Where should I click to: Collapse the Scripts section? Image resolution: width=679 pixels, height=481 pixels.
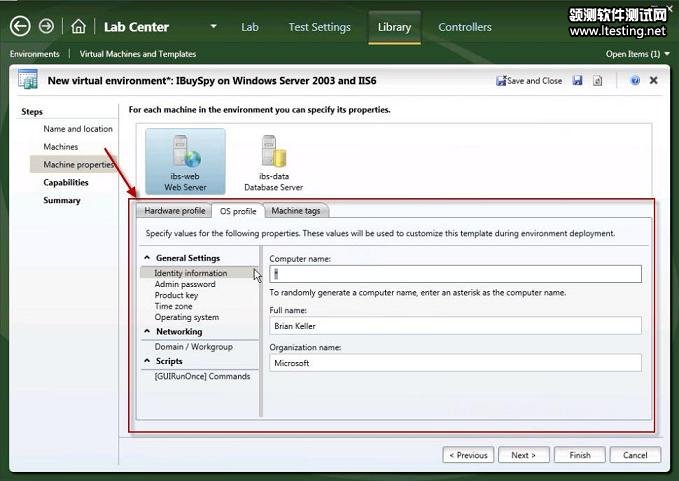148,361
